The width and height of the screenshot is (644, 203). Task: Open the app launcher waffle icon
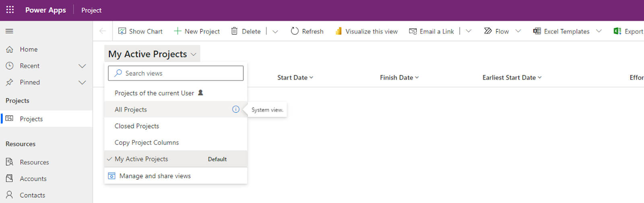pos(10,10)
